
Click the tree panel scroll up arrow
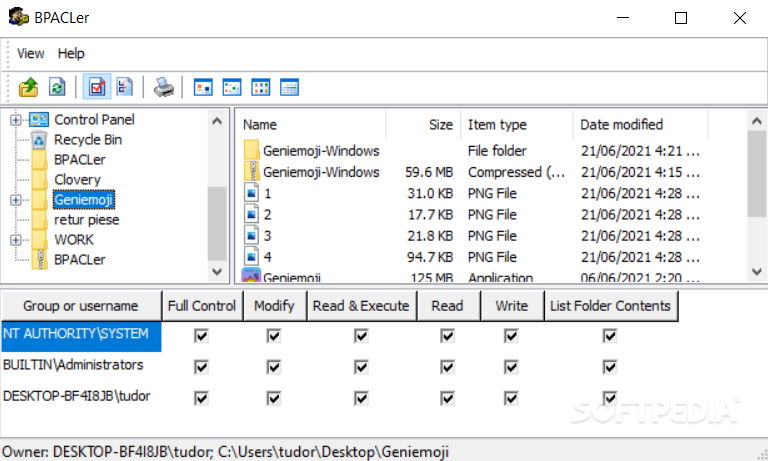click(x=217, y=120)
